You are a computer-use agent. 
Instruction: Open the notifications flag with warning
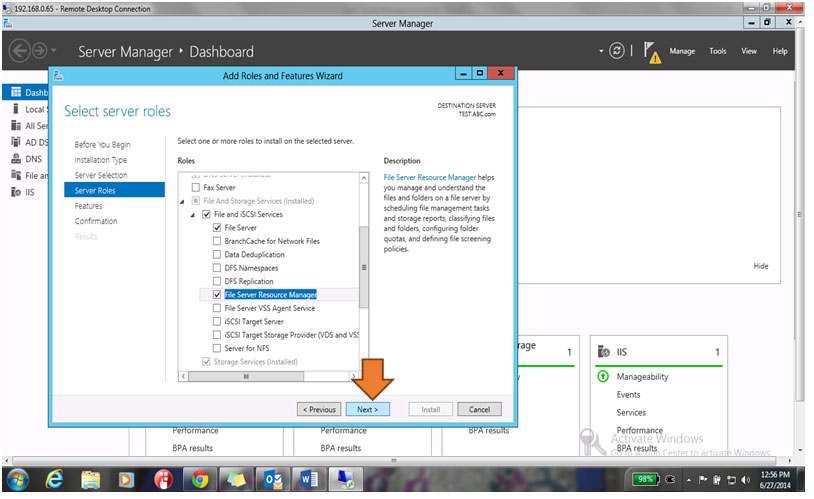coord(652,52)
